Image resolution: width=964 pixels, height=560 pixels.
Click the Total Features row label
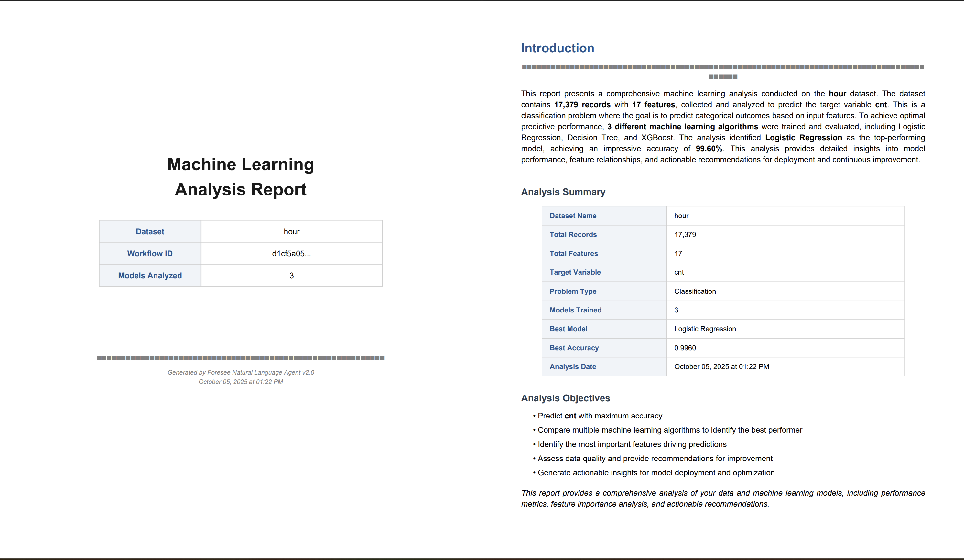tap(573, 253)
